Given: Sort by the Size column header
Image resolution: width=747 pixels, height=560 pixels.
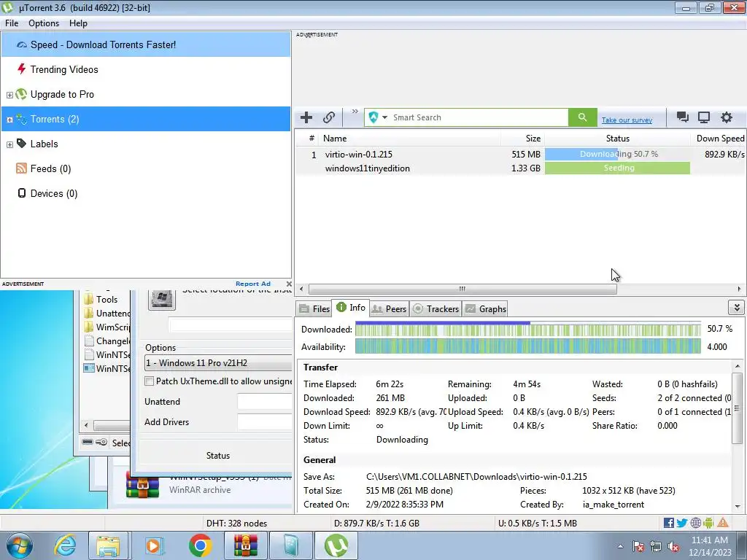Looking at the screenshot, I should pyautogui.click(x=522, y=139).
